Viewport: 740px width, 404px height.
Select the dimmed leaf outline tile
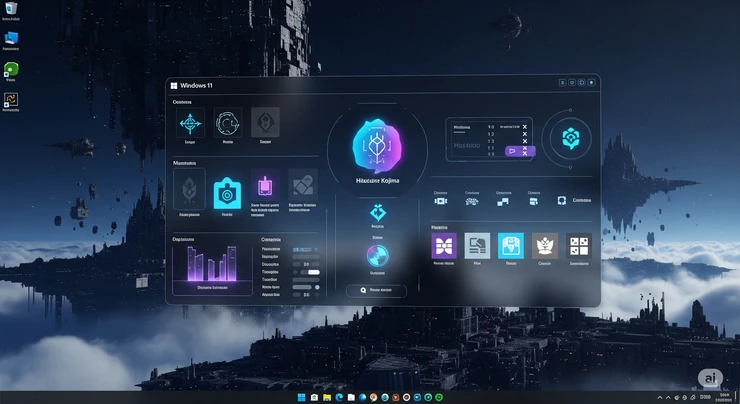(x=189, y=189)
